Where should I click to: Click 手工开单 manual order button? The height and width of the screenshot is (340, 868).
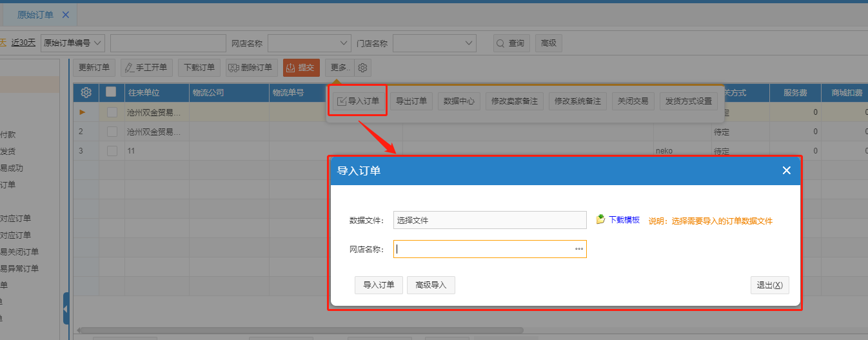pyautogui.click(x=146, y=68)
